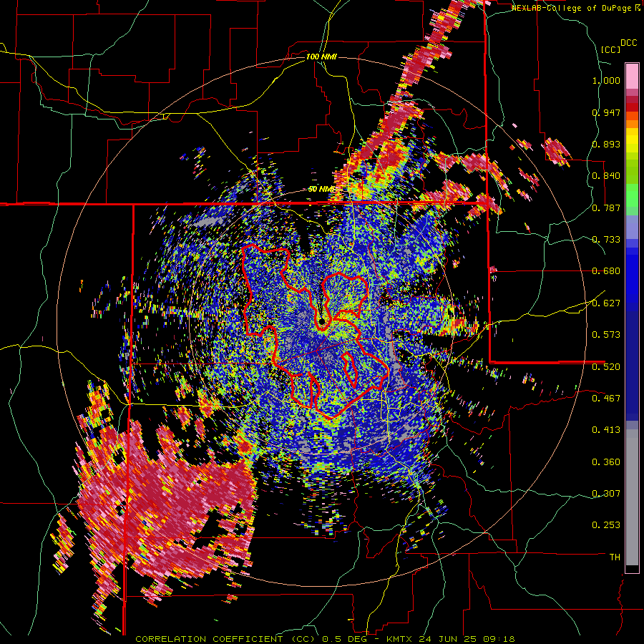This screenshot has width=644, height=644.
Task: Click the [CC] unit label
Action: [610, 49]
